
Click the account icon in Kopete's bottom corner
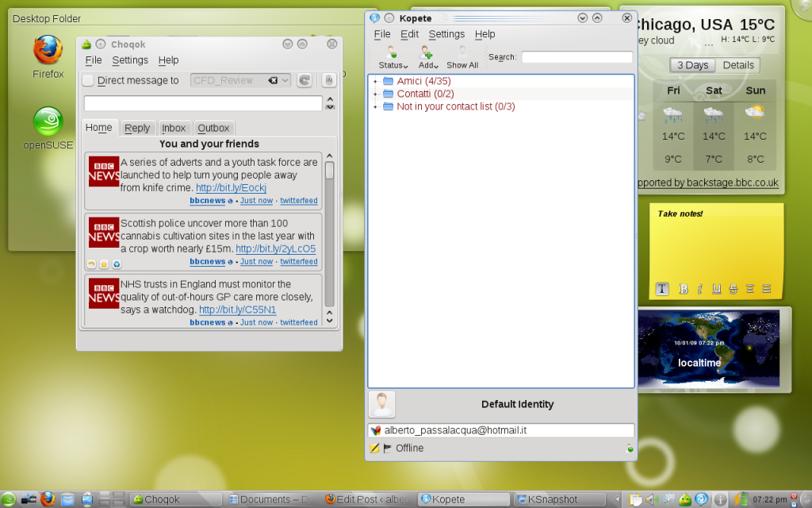[630, 448]
